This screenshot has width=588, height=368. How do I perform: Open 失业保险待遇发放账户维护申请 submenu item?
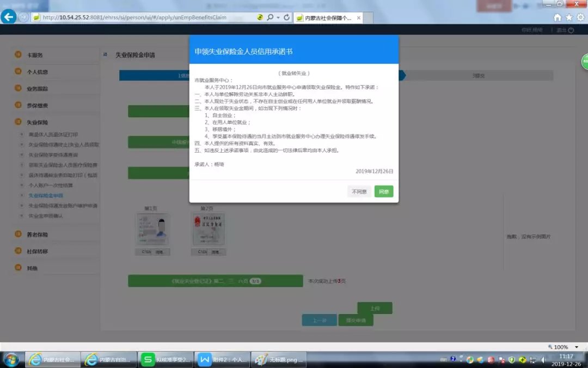63,206
